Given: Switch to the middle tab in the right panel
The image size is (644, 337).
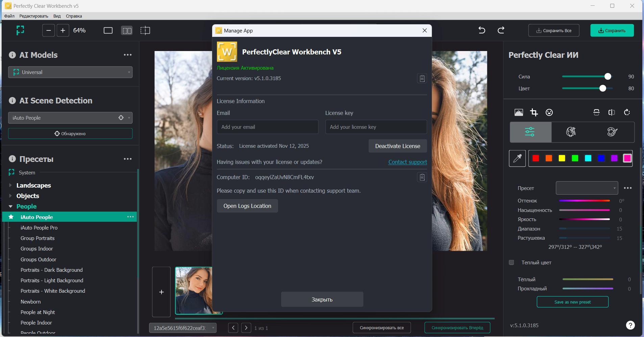Looking at the screenshot, I should click(x=571, y=132).
